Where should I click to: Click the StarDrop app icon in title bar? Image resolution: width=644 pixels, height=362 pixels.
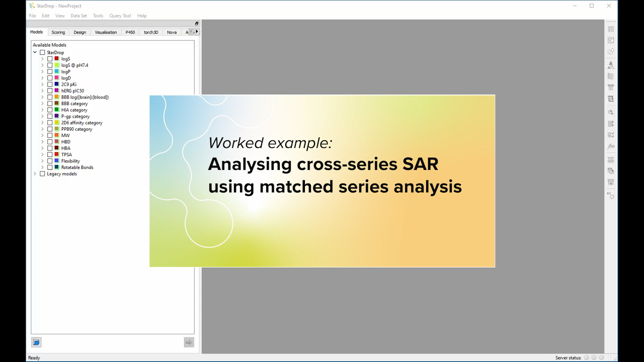pyautogui.click(x=32, y=6)
